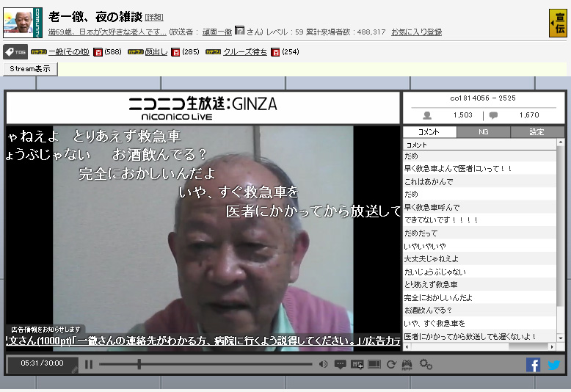The image size is (571, 392).
Task: Click the scrolling ad ticker text
Action: pos(203,341)
